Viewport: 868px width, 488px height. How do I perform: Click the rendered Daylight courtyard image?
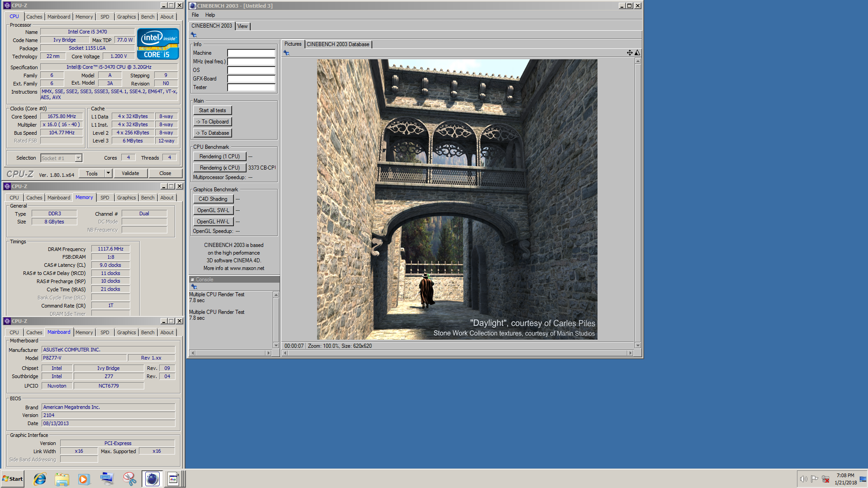(x=457, y=199)
